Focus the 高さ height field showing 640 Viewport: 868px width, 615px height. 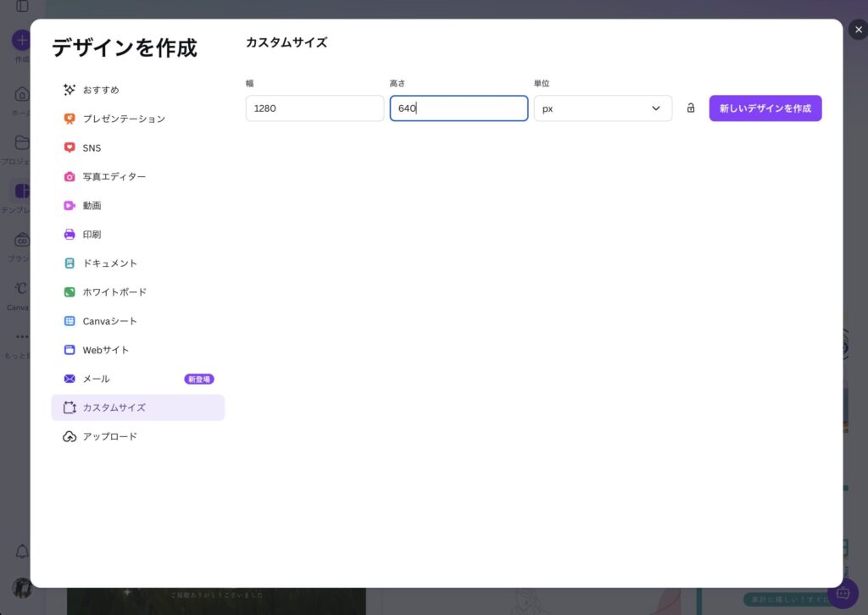(459, 108)
